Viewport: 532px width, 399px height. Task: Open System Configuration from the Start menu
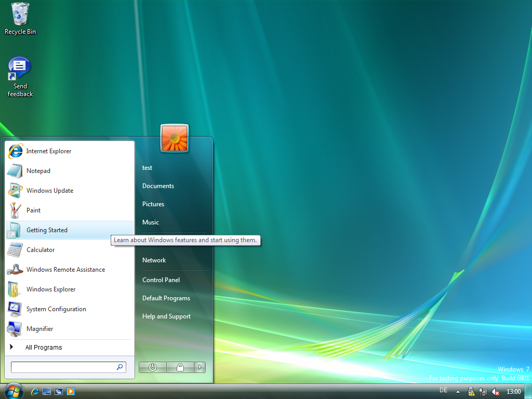70,309
